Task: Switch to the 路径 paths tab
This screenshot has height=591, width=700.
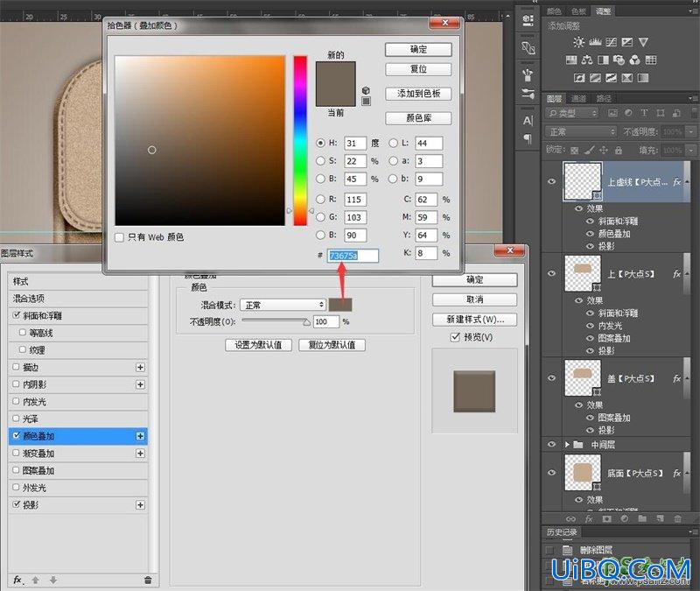Action: tap(604, 98)
